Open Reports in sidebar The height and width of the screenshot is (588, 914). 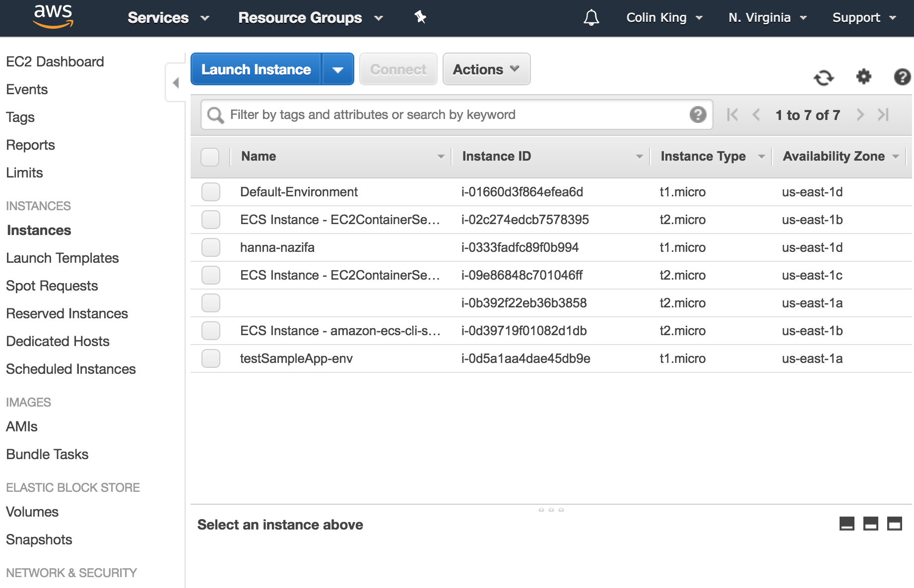click(x=30, y=145)
